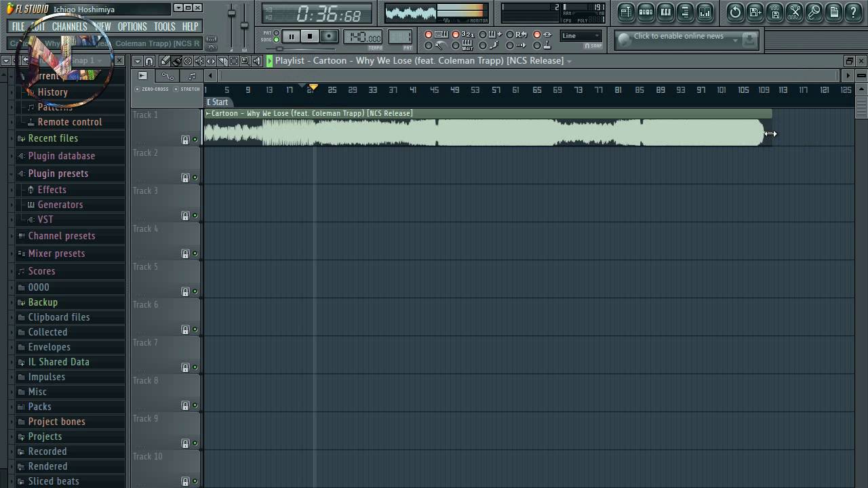
Task: Pick the Zoom magnifier tool in playlist
Action: click(245, 61)
